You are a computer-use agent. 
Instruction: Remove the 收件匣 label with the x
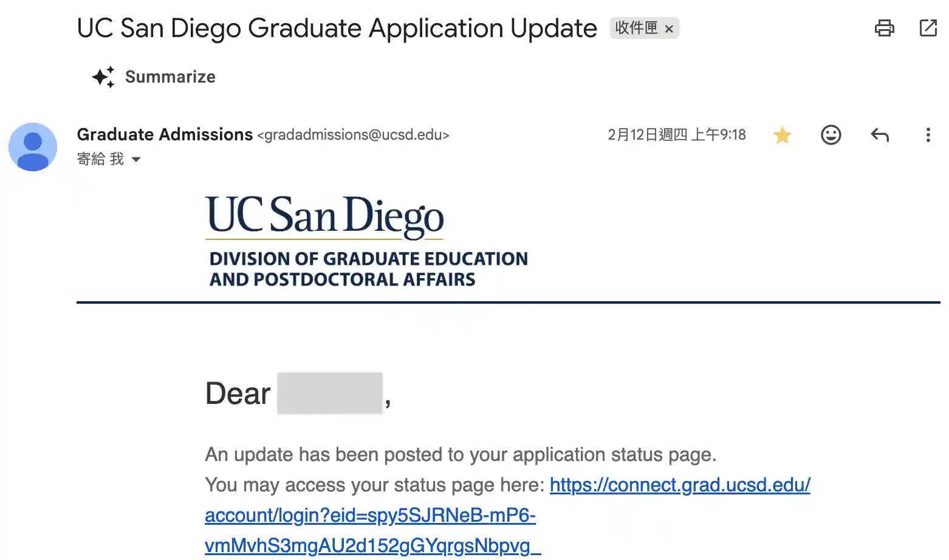click(x=669, y=29)
